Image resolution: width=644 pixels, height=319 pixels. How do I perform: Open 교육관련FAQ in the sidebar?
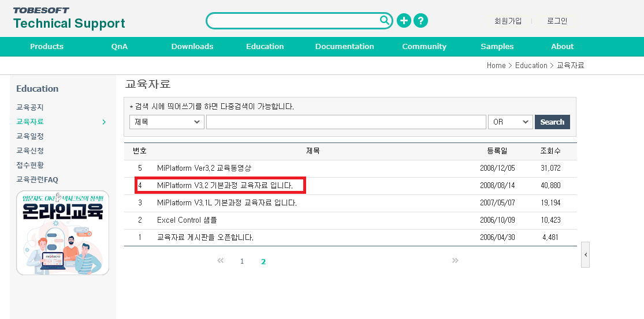pos(37,179)
